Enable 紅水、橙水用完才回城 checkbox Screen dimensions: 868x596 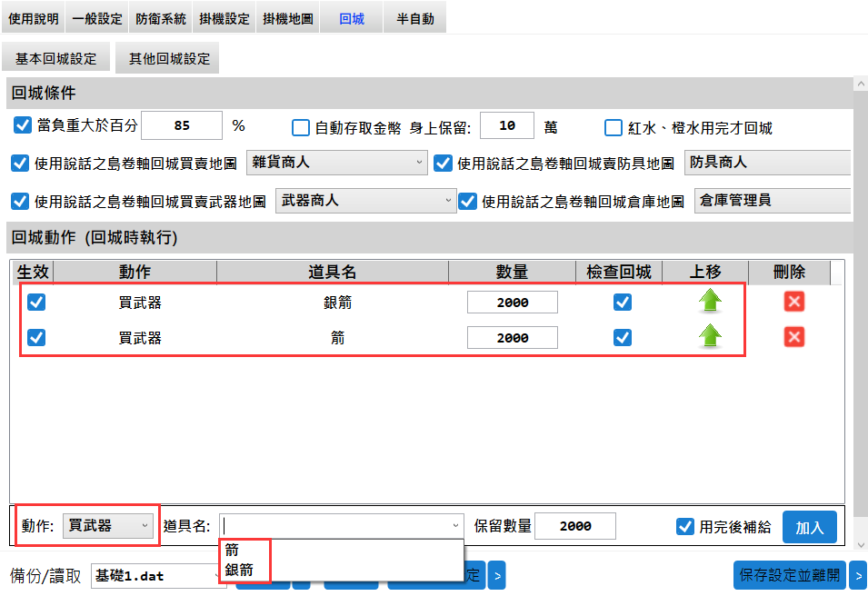(x=614, y=128)
